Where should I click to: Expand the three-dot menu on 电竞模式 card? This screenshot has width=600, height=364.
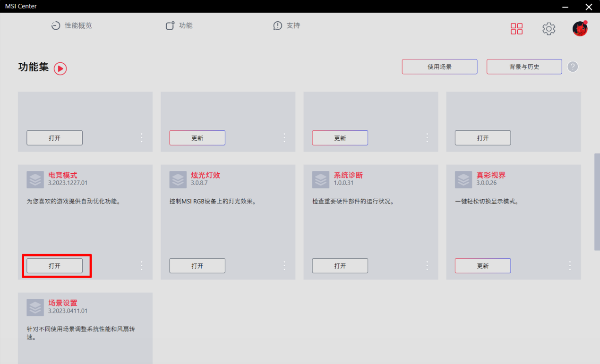click(142, 265)
